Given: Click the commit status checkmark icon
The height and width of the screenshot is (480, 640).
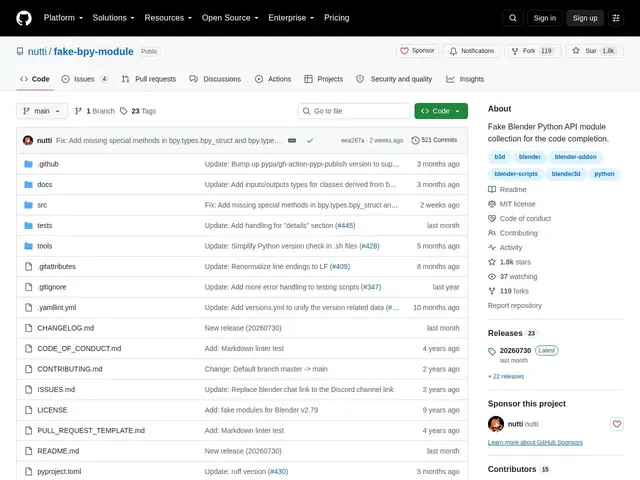Looking at the screenshot, I should pos(310,140).
